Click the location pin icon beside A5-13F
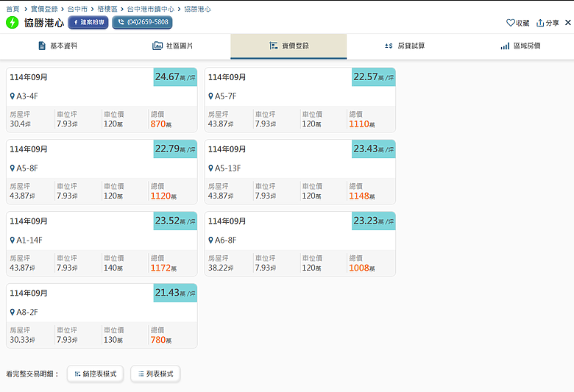574x392 pixels. point(211,168)
